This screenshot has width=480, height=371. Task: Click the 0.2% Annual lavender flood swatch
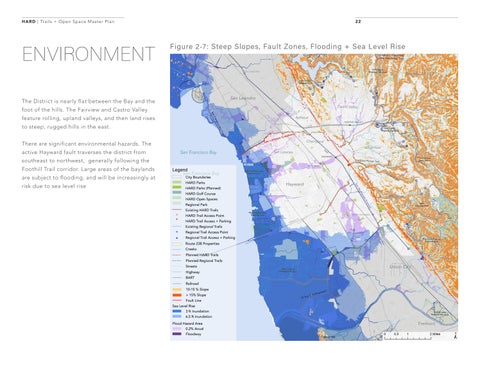pos(177,329)
